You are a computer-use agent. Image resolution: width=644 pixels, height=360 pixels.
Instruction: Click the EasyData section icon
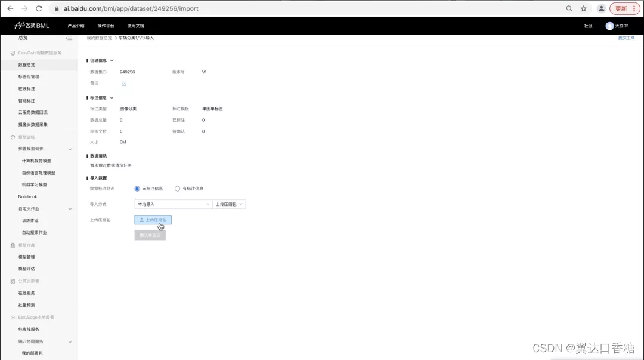click(x=13, y=53)
